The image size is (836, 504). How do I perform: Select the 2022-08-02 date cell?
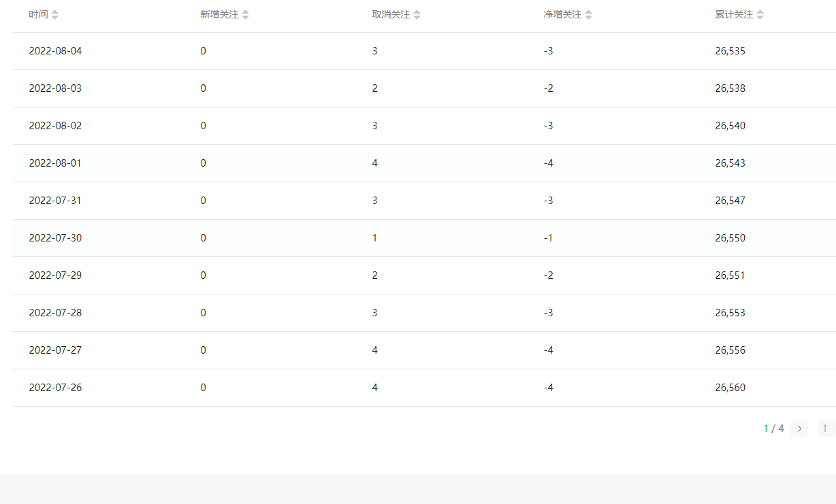(55, 126)
